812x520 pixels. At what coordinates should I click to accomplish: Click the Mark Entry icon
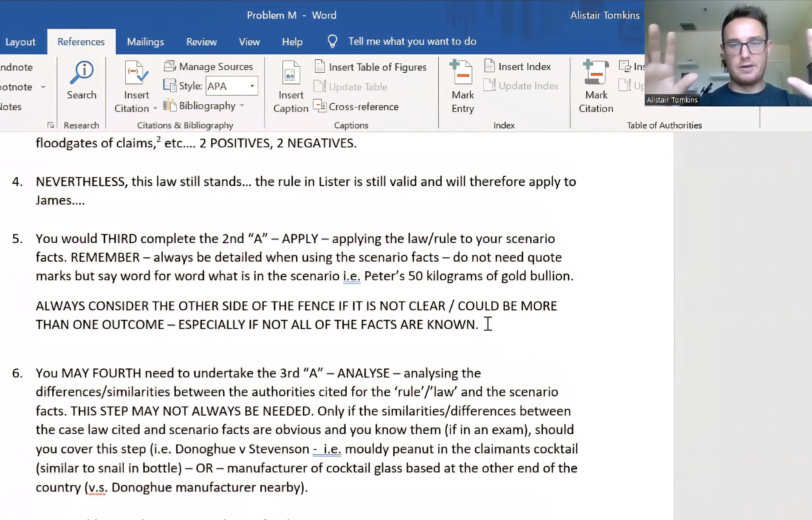[x=462, y=73]
